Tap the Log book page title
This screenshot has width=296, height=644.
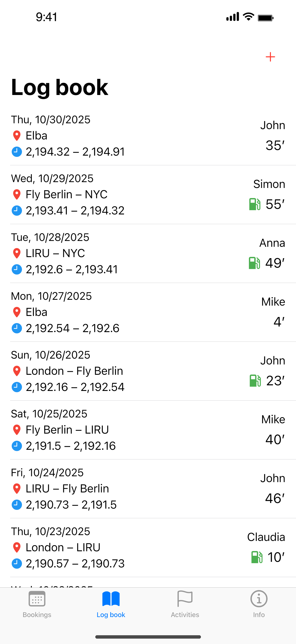tap(60, 87)
